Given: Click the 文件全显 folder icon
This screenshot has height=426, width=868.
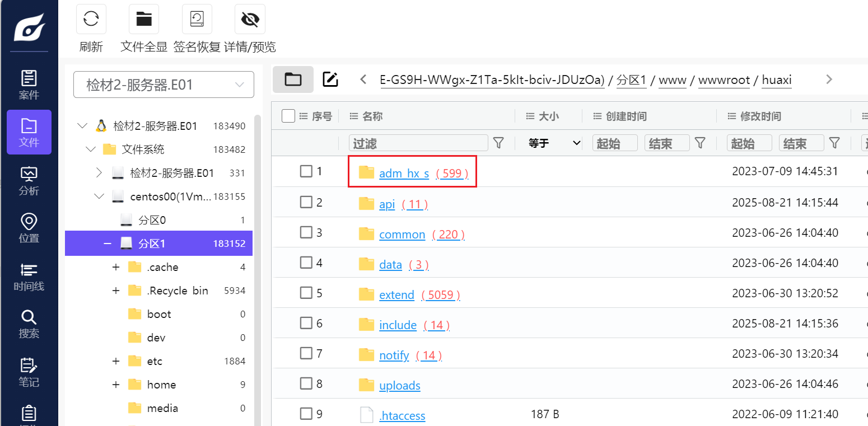Looking at the screenshot, I should point(144,20).
